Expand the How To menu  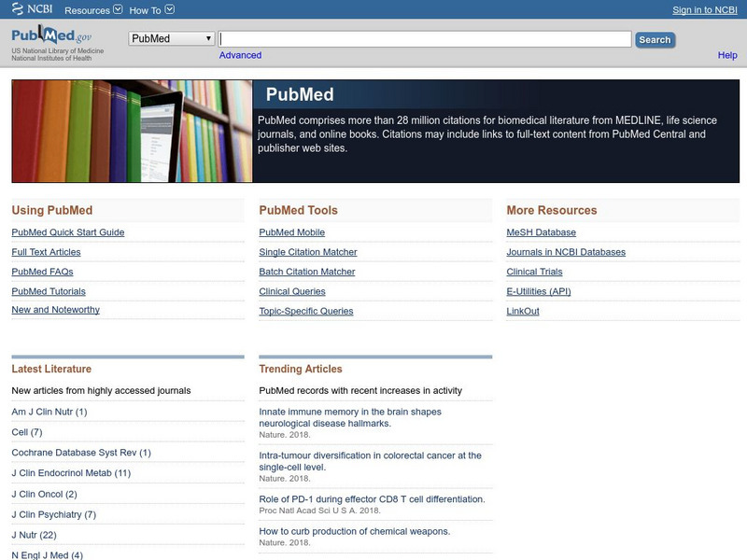[x=151, y=10]
